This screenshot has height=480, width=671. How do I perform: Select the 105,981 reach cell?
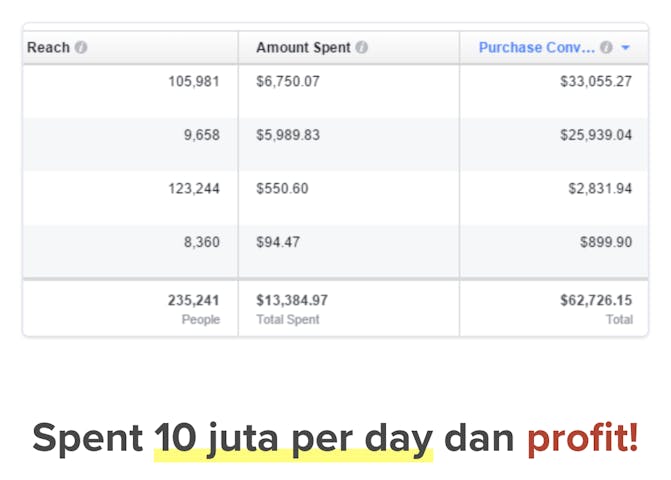click(193, 81)
